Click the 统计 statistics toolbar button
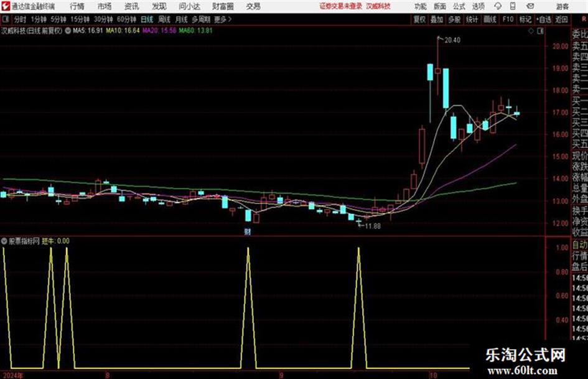The image size is (588, 379). pyautogui.click(x=472, y=19)
